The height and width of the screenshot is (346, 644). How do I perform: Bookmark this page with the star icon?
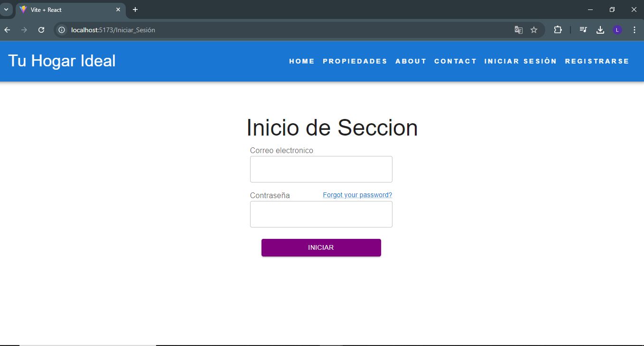click(x=534, y=30)
